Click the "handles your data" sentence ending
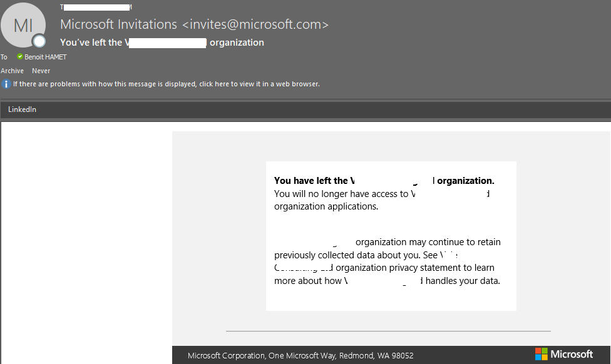The width and height of the screenshot is (611, 364). tap(463, 281)
